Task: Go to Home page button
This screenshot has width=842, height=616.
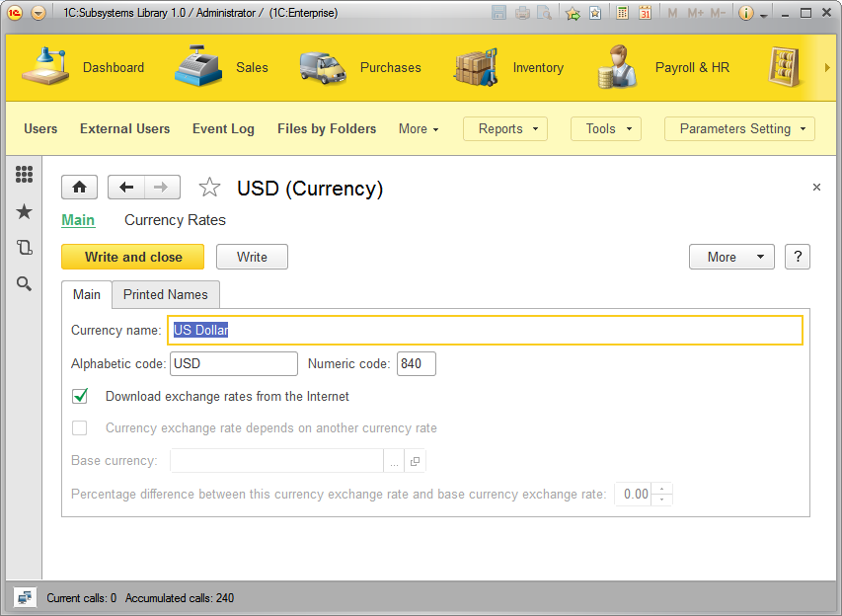Action: tap(80, 188)
